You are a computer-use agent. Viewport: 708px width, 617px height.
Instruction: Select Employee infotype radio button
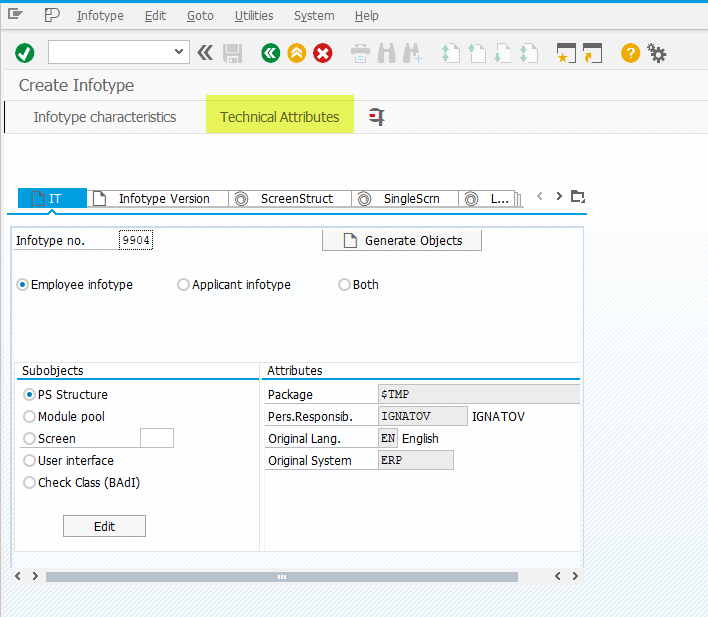[22, 285]
